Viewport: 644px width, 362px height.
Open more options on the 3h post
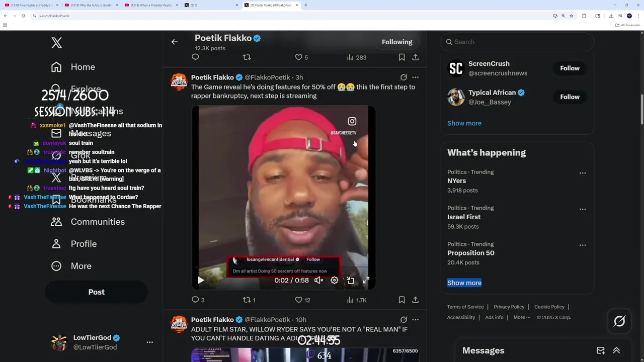[415, 77]
